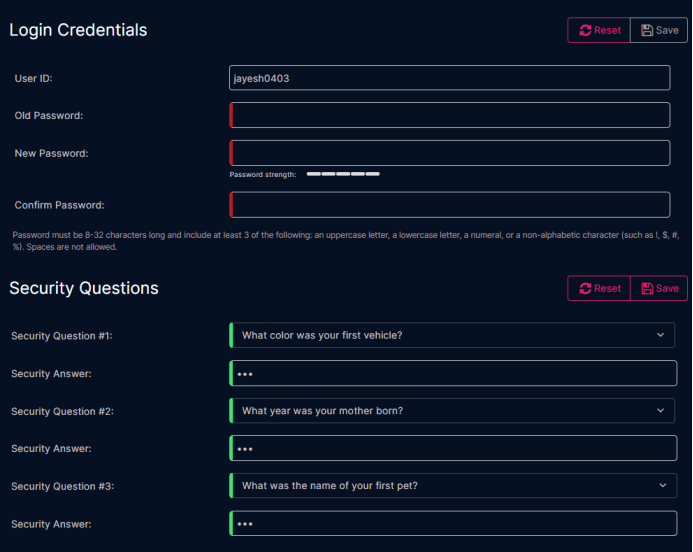The image size is (693, 552).
Task: Focus the User ID field containing jayesh0403
Action: tap(449, 78)
